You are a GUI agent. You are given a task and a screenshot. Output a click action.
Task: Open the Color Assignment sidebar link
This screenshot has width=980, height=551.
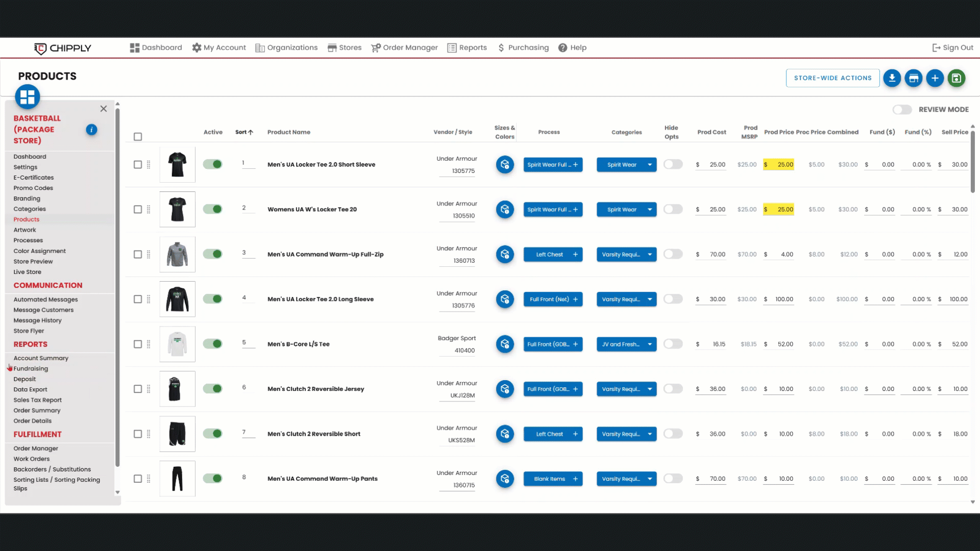pos(39,251)
